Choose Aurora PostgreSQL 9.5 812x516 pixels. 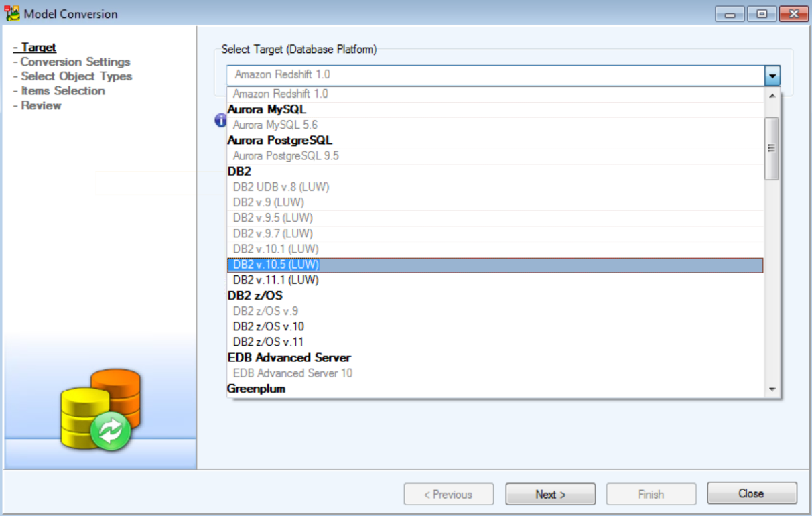pos(496,155)
